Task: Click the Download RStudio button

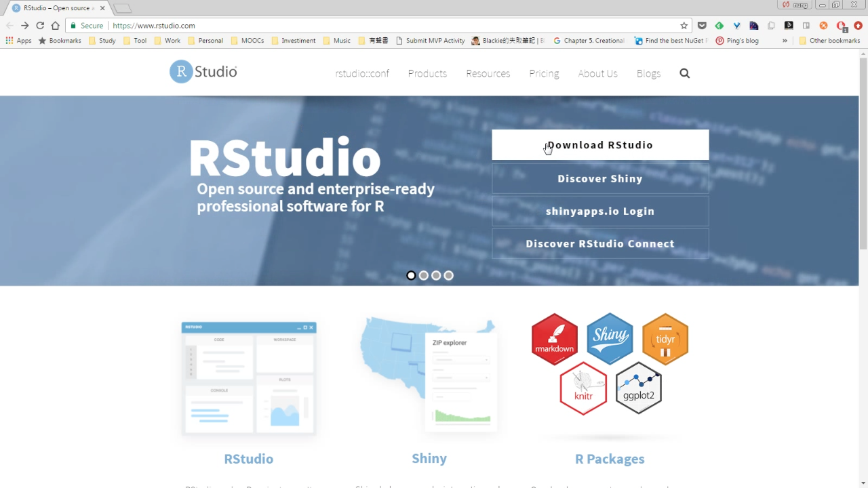Action: pos(600,145)
